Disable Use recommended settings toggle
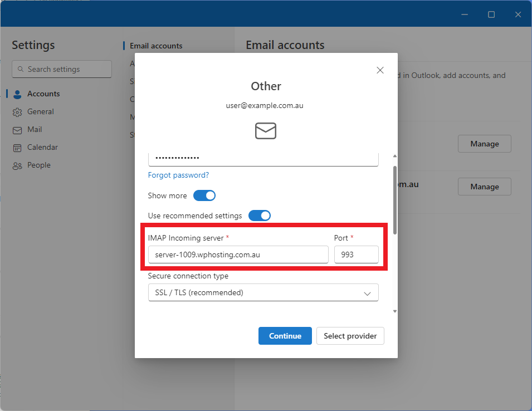Viewport: 532px width, 411px height. 259,216
